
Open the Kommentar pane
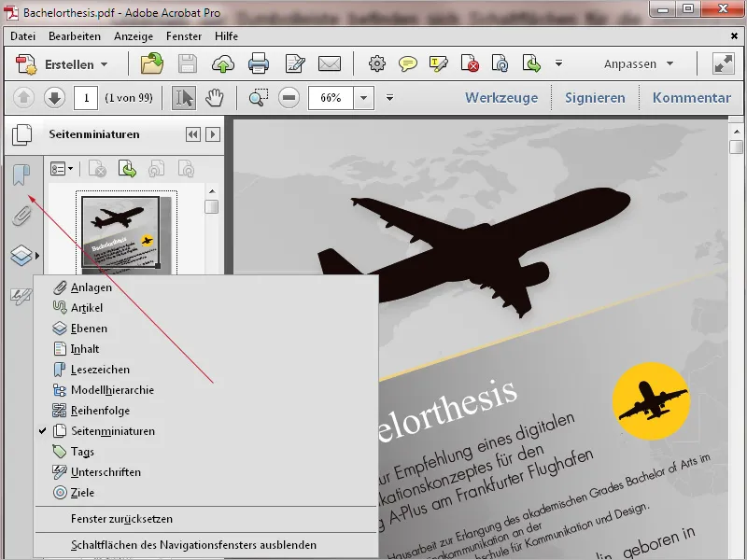[692, 98]
